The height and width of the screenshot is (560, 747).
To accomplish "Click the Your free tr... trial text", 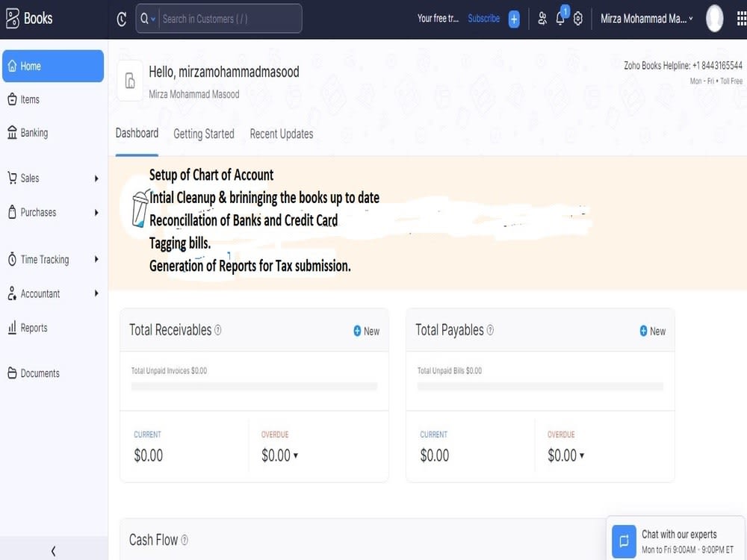I will pyautogui.click(x=438, y=19).
